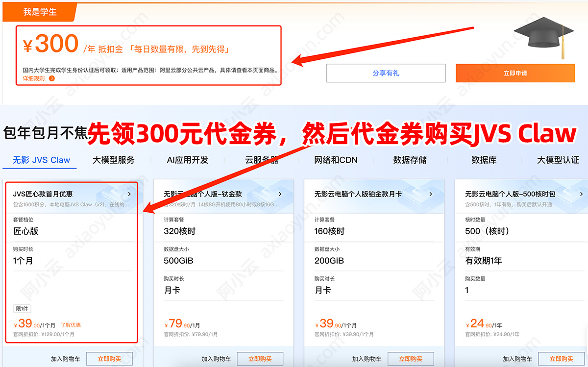Click the ¥79.90/1月 price

[x=182, y=324]
